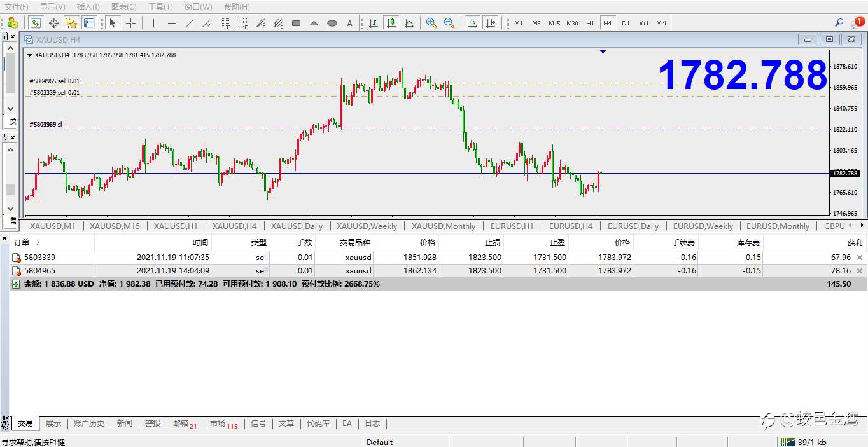Image resolution: width=868 pixels, height=447 pixels.
Task: Select the rectangle shape tool
Action: coord(296,23)
